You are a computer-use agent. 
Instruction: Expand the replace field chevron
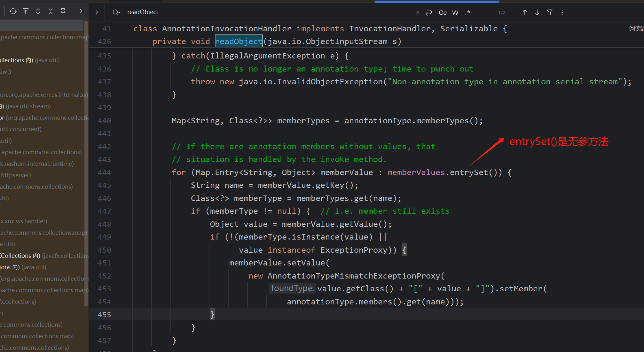[97, 12]
